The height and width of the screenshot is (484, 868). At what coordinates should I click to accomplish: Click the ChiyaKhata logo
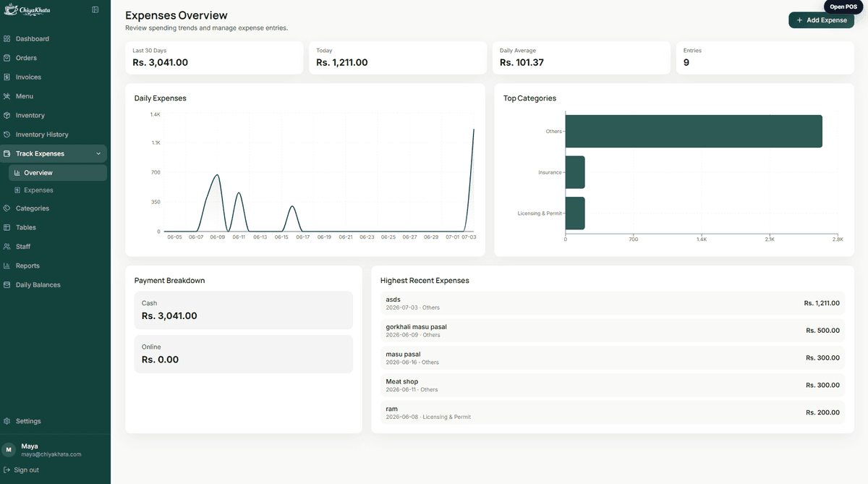[x=27, y=10]
